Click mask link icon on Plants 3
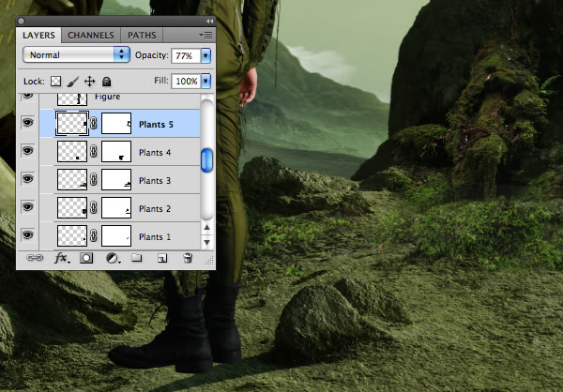This screenshot has width=563, height=392. 93,179
